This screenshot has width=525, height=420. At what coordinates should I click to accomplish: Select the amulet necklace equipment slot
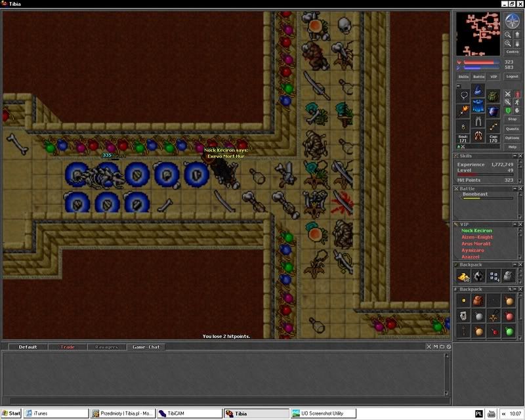tap(464, 95)
